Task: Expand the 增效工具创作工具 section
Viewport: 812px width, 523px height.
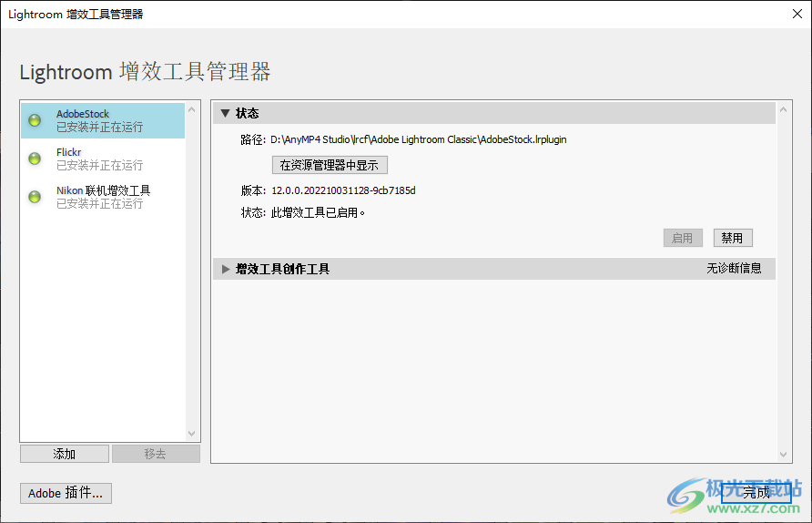Action: click(x=225, y=269)
